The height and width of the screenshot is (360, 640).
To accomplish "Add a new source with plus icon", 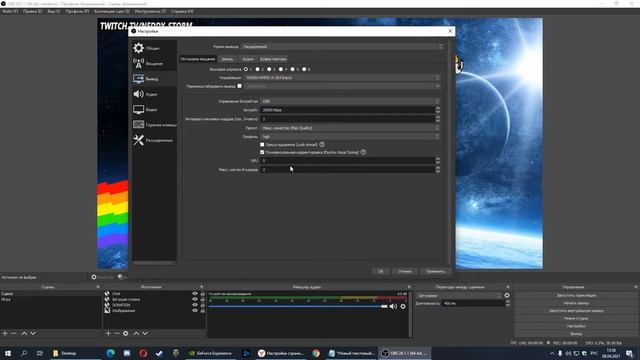I will tap(108, 333).
